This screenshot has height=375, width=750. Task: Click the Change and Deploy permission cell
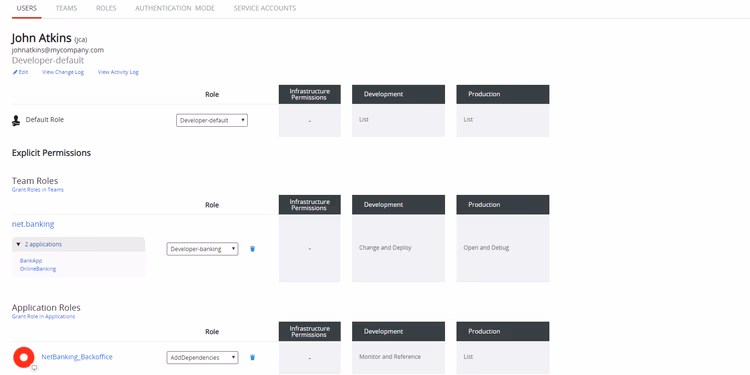[398, 248]
